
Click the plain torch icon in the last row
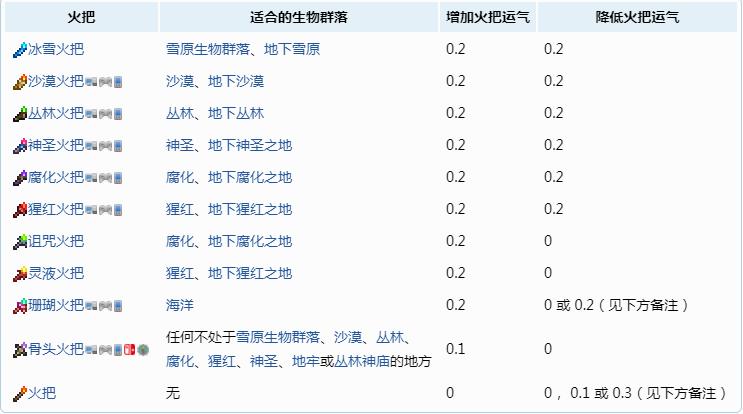coord(20,393)
